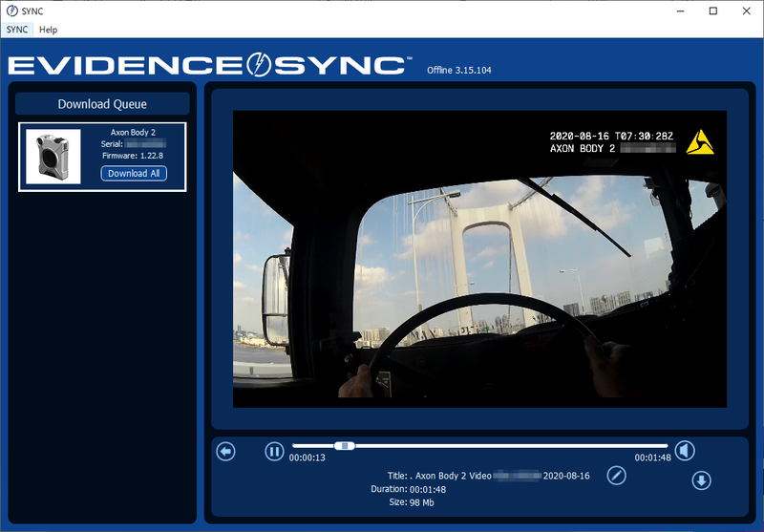764x532 pixels.
Task: Edit video title with pencil icon
Action: tap(617, 476)
